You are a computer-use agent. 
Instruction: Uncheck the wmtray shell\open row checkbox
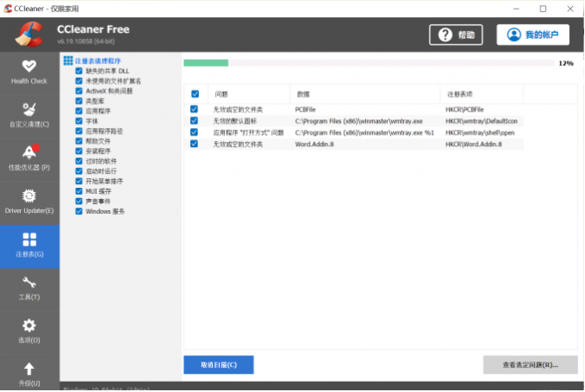194,132
